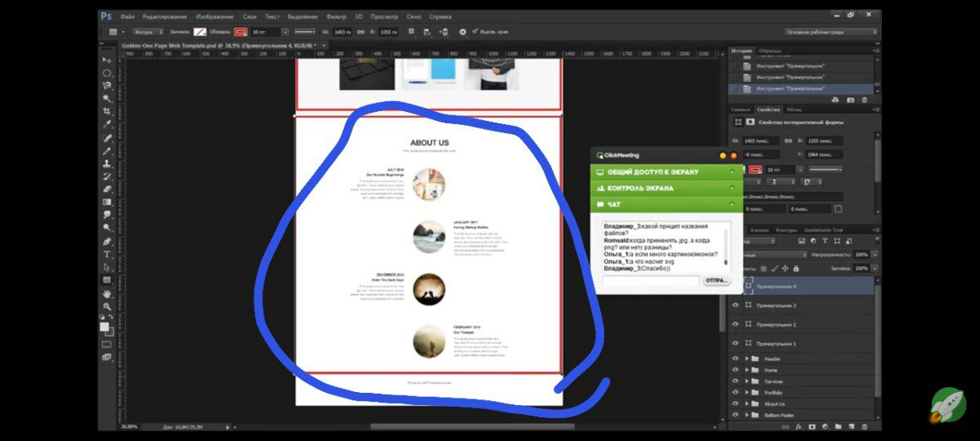The image size is (980, 441).
Task: Hide the About Us group
Action: pos(736,403)
